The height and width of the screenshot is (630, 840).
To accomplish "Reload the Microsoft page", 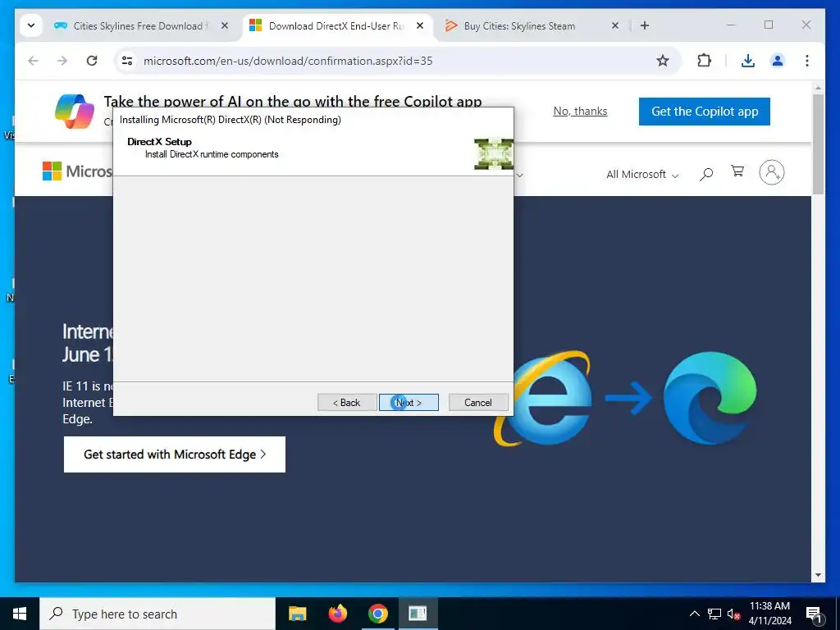I will click(x=92, y=61).
